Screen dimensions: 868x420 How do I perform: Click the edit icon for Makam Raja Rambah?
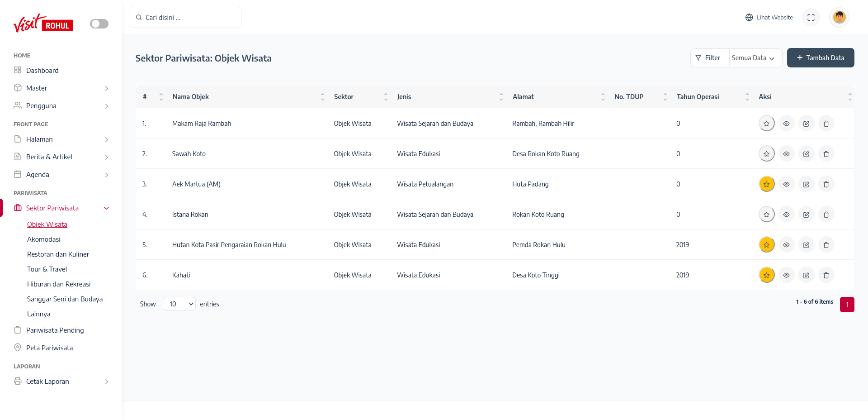806,124
